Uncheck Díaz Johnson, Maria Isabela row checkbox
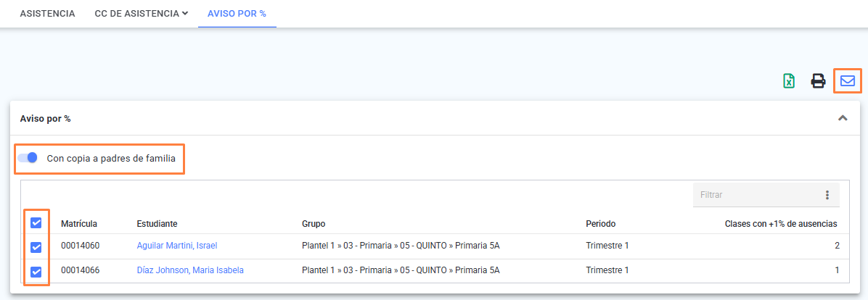 point(36,272)
